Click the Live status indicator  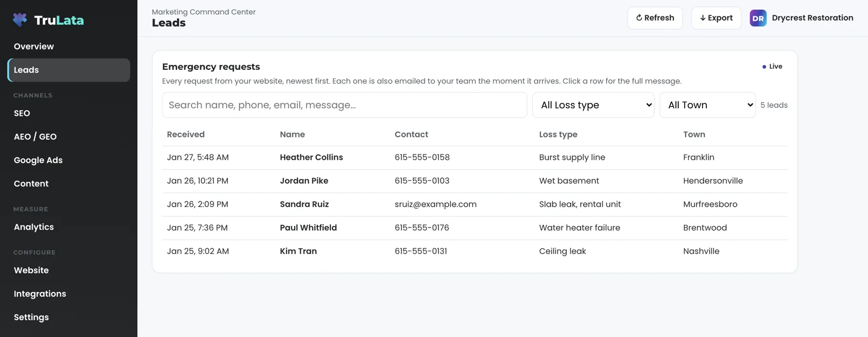point(772,67)
